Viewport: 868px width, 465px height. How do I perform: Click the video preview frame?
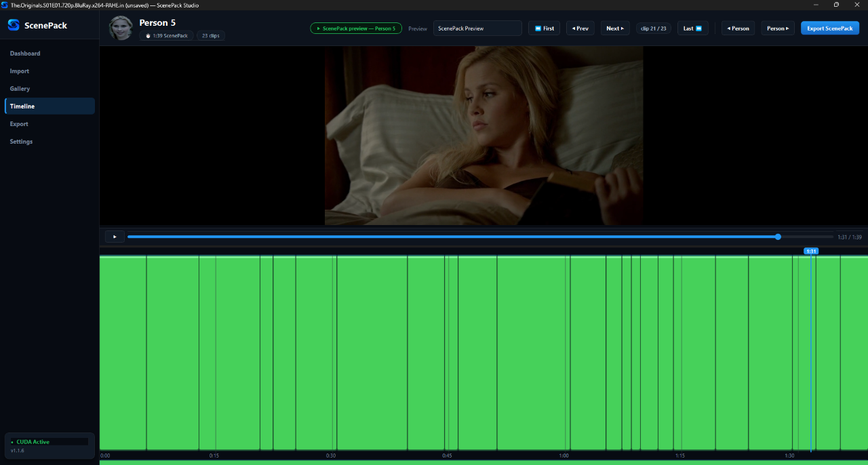[484, 136]
